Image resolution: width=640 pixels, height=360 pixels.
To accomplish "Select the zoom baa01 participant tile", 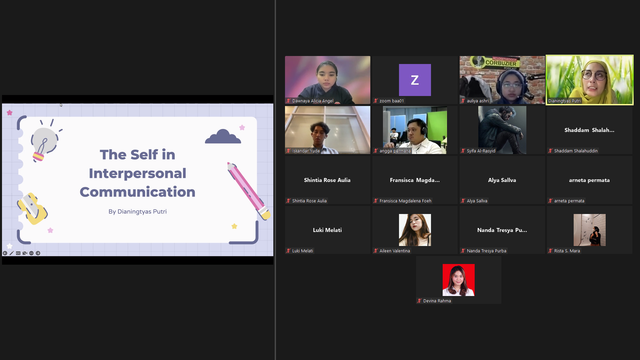I will (x=415, y=80).
